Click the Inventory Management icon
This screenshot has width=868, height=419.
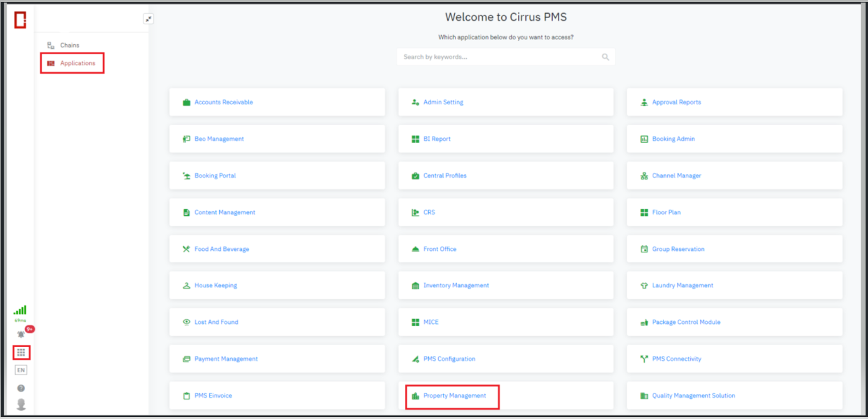tap(416, 285)
